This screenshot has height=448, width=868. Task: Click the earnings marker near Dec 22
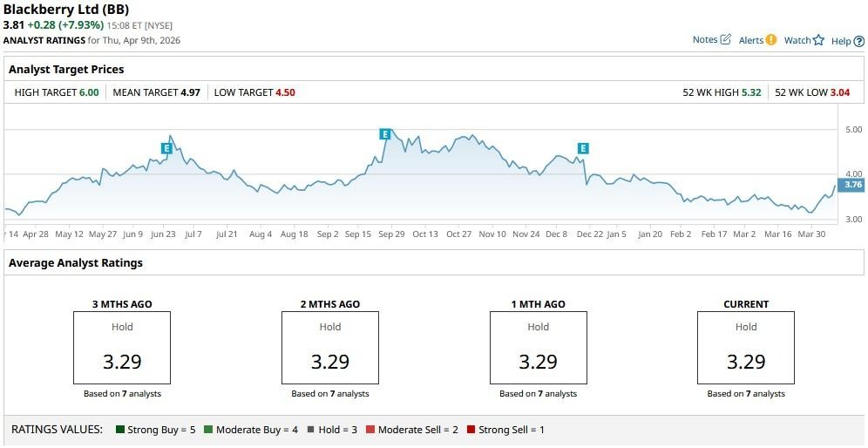pyautogui.click(x=583, y=148)
